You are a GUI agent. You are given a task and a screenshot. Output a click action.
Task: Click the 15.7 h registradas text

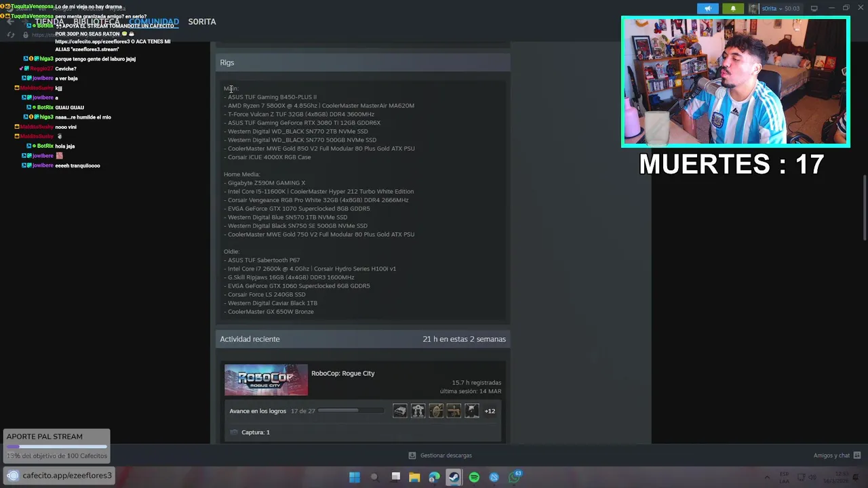click(477, 383)
